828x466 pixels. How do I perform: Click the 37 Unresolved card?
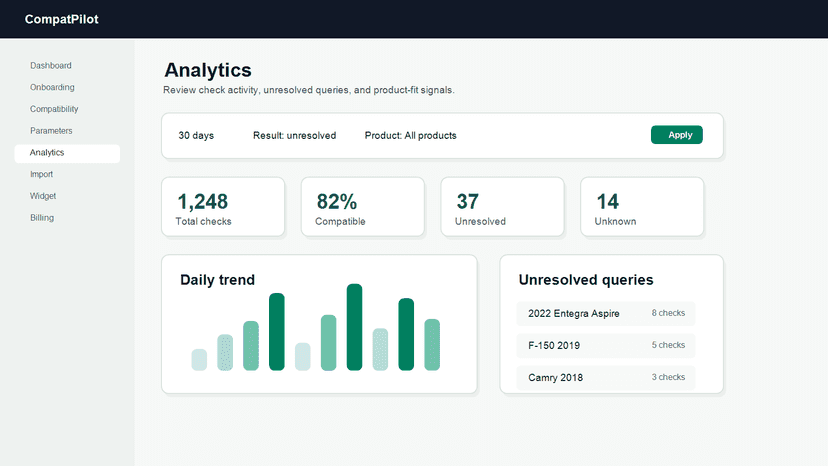[502, 207]
